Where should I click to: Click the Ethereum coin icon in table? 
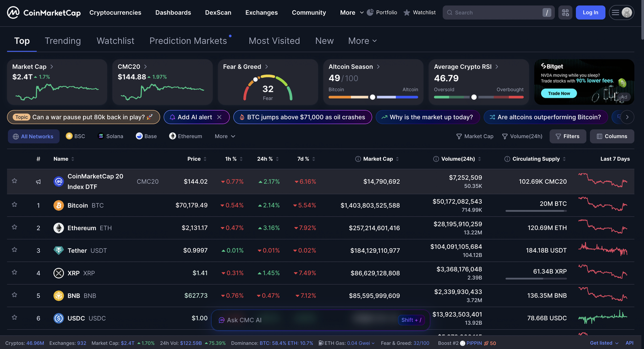point(59,228)
